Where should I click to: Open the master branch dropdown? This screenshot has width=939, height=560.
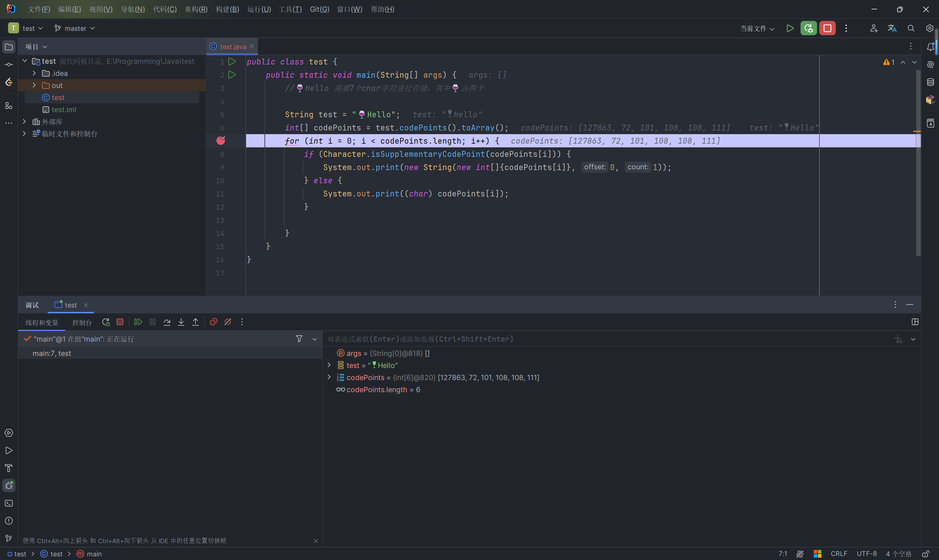point(75,28)
